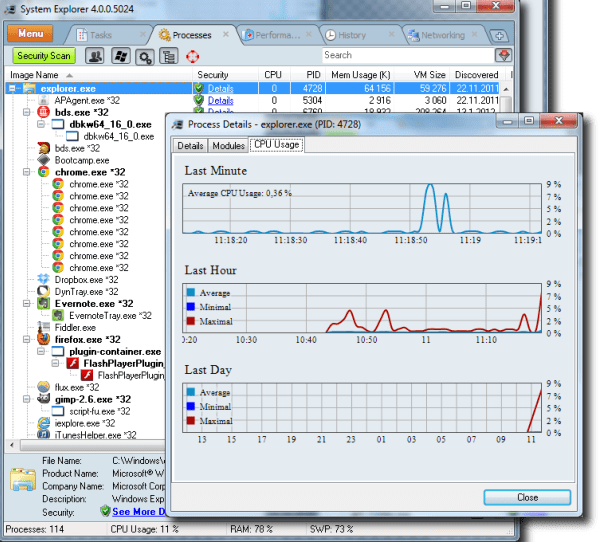Click the EvernoteTray.exe icon
Viewport: 600px width, 542px height.
58,315
